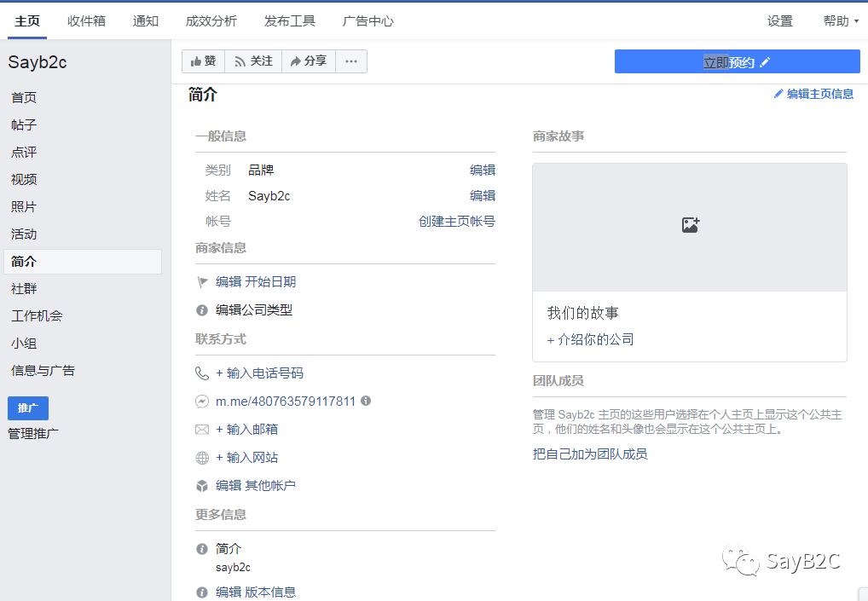The height and width of the screenshot is (601, 868).
Task: Select 简介 in the left sidebar
Action: pyautogui.click(x=83, y=261)
